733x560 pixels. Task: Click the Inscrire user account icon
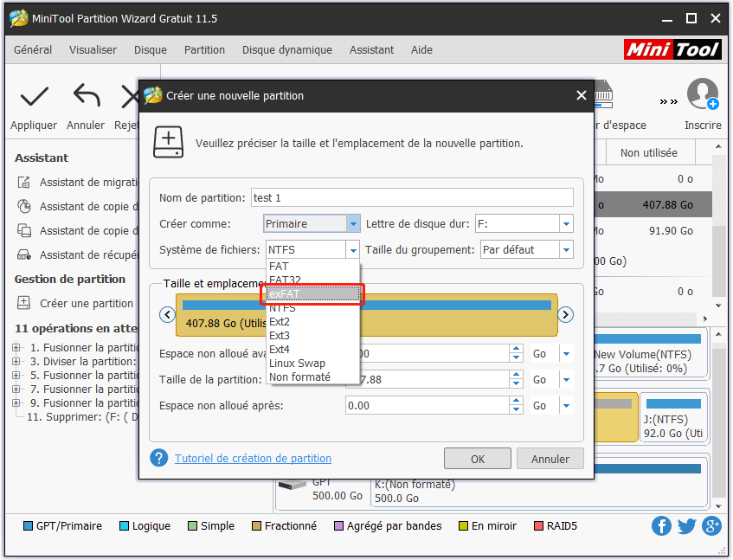[703, 94]
